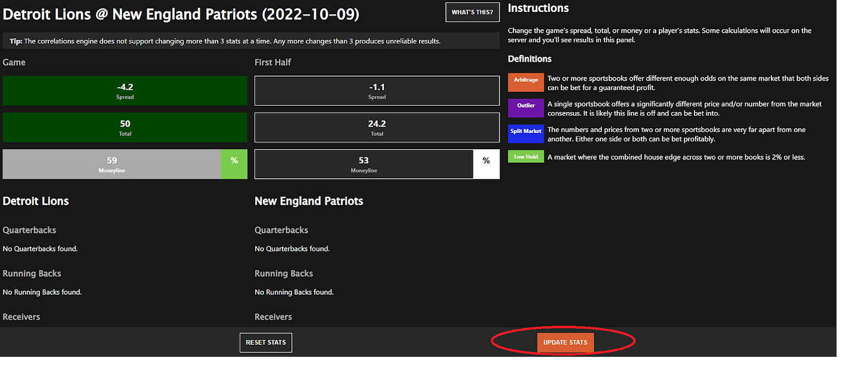
Task: Edit the Game Total field showing 50
Action: pyautogui.click(x=125, y=128)
